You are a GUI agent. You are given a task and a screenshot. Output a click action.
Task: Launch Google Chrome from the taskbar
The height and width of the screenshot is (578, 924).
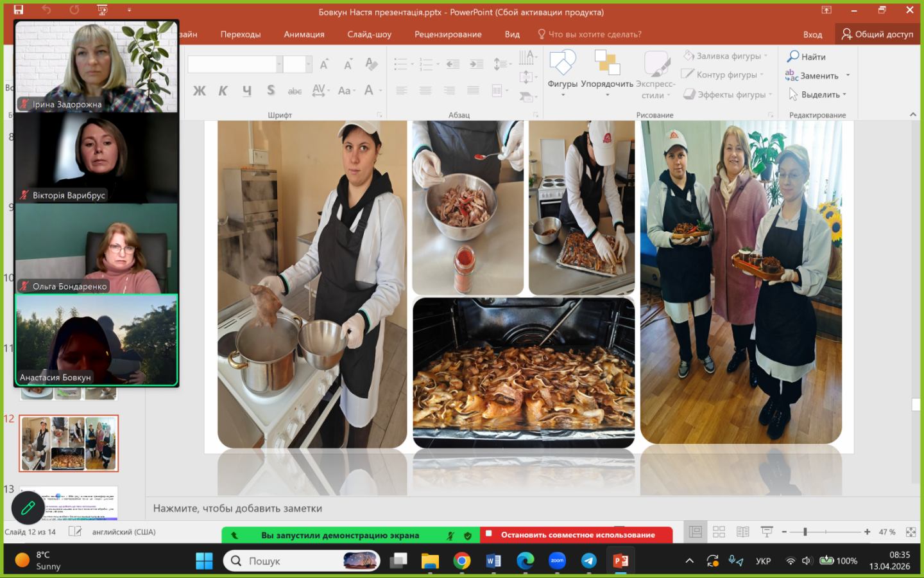point(461,561)
